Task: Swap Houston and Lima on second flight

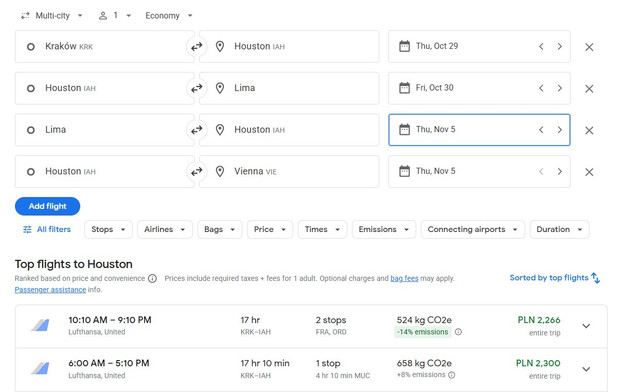Action: (196, 88)
